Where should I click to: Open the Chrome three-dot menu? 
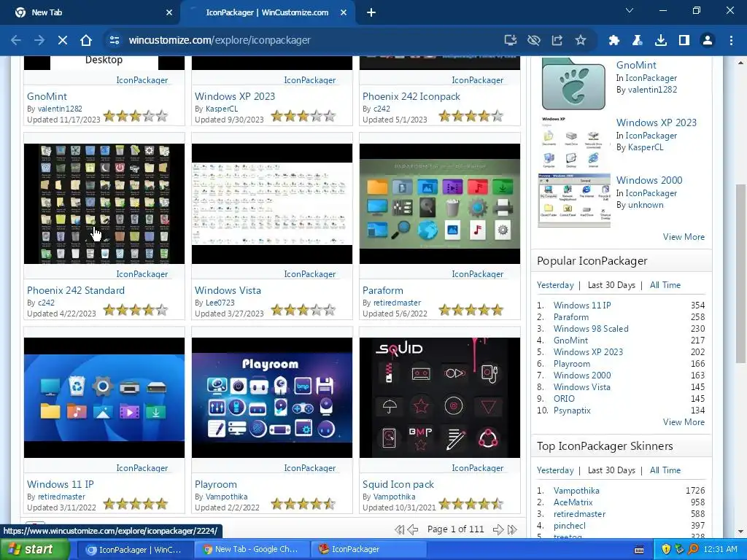tap(731, 41)
